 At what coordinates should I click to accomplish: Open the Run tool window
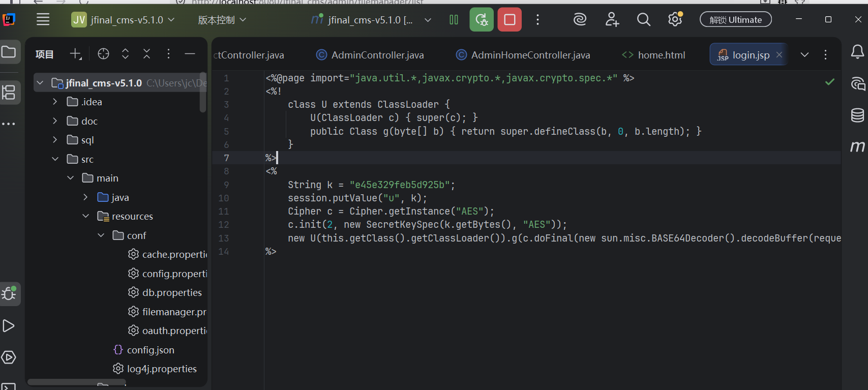[x=9, y=326]
